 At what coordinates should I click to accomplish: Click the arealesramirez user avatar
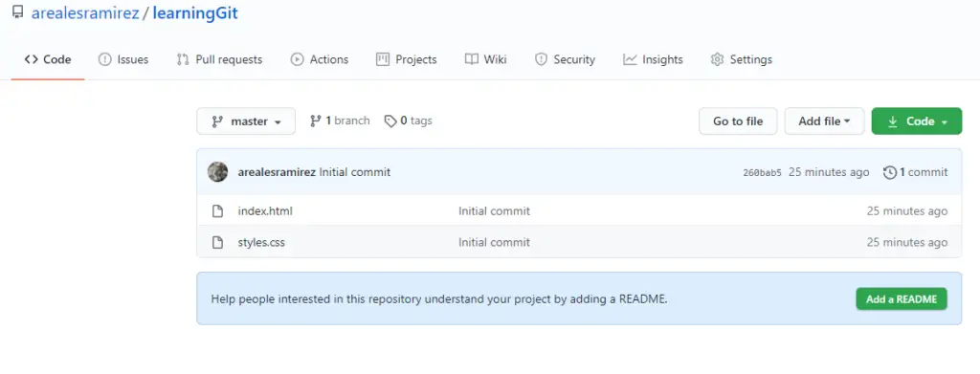tap(217, 172)
